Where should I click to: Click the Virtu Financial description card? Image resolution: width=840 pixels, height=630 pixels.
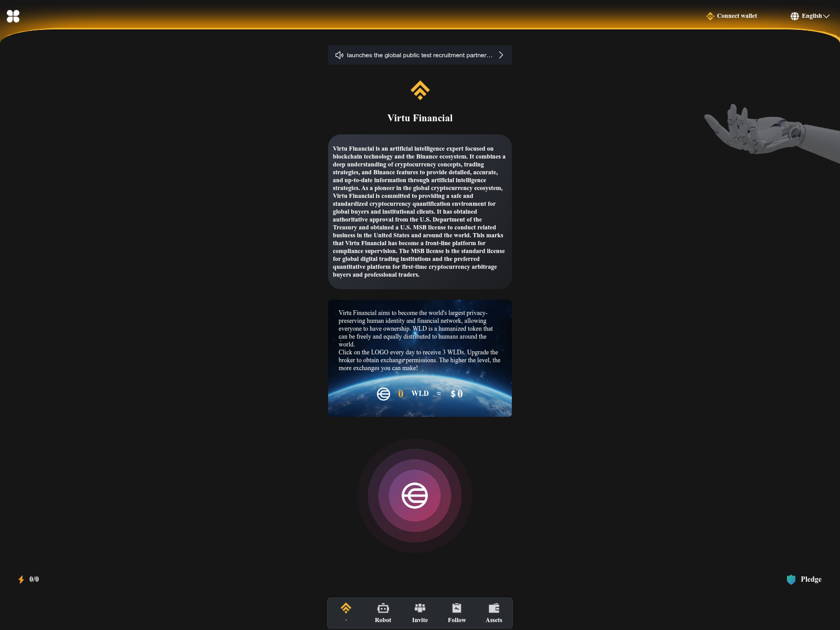[420, 212]
